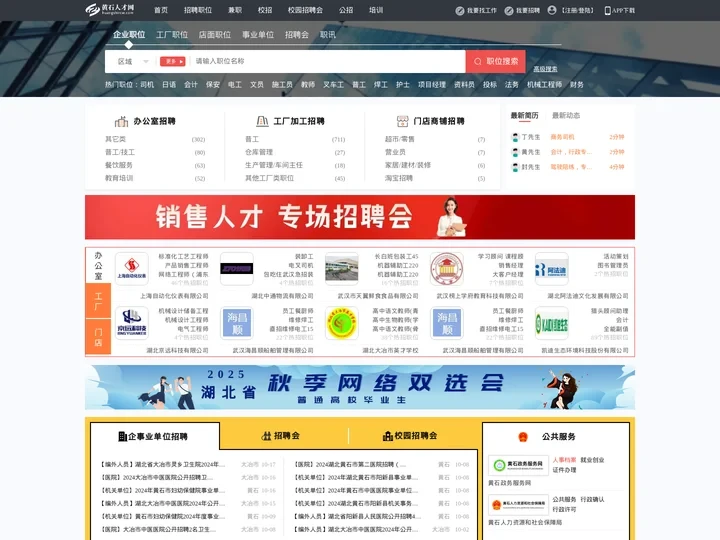Open 凯迪生态环境科技股份有限公司 company name

tap(585, 350)
